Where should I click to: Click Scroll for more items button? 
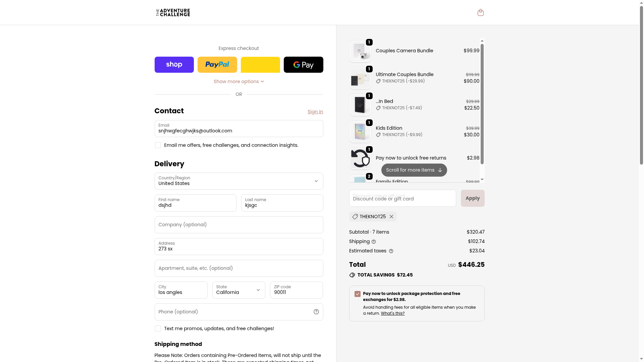[x=414, y=170]
